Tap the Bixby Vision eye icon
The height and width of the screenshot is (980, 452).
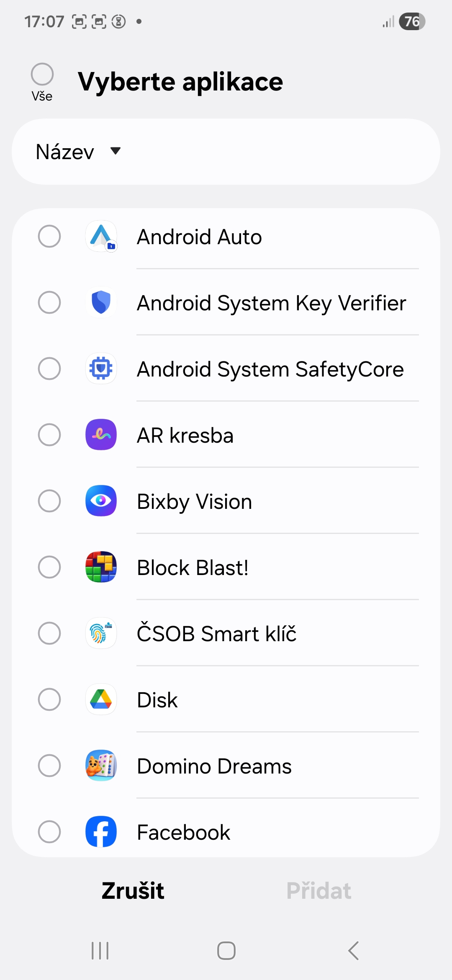(x=101, y=501)
